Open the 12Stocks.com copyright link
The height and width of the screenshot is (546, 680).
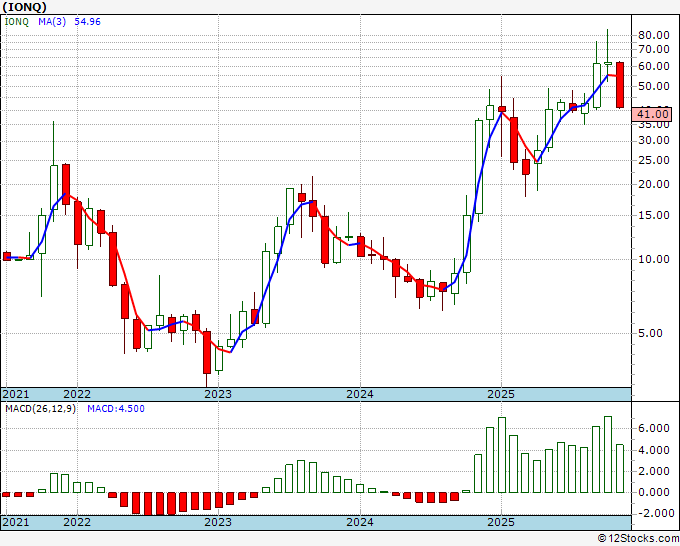click(x=638, y=539)
